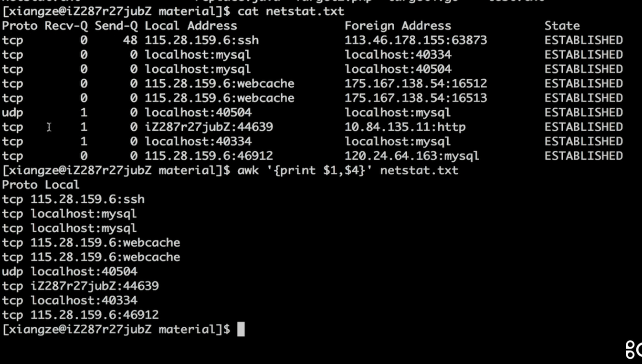Viewport: 642px width, 364px height.
Task: Click the "Foreign Address" column header
Action: (398, 26)
